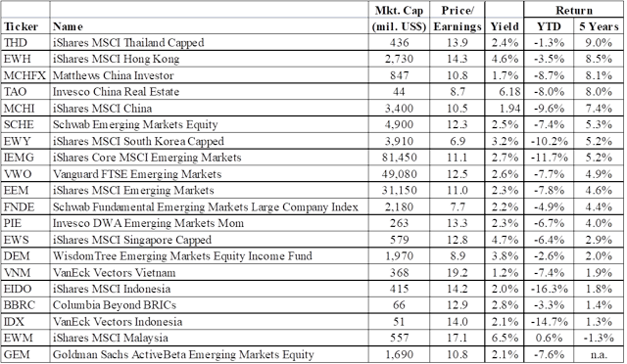Select the THD ticker cell
Screen dimensions: 627x364
[x=16, y=42]
